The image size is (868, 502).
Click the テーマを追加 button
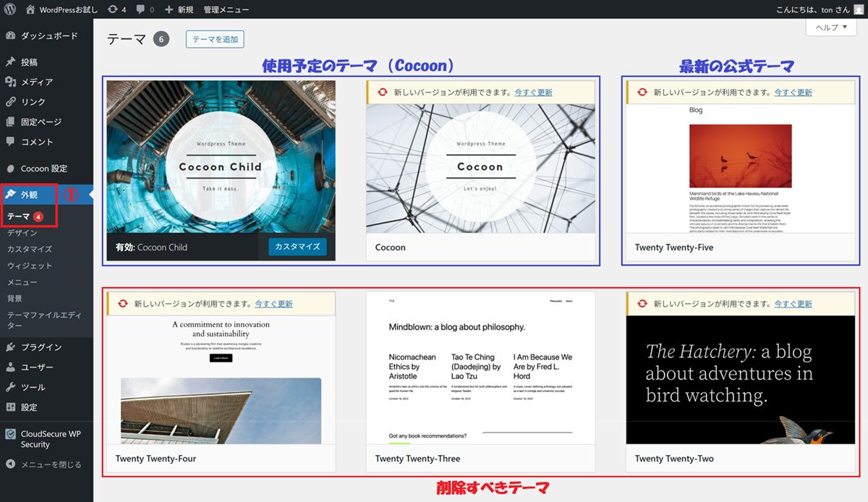pos(215,39)
